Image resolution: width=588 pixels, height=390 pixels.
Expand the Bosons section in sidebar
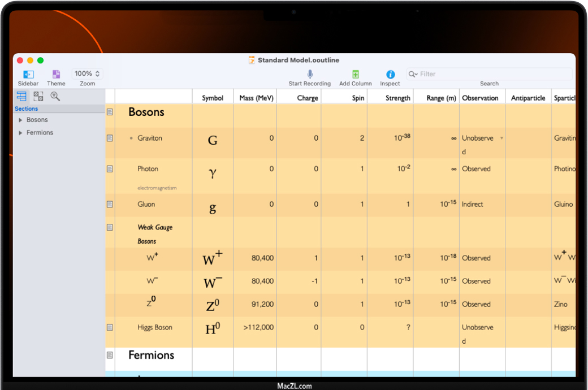[21, 120]
